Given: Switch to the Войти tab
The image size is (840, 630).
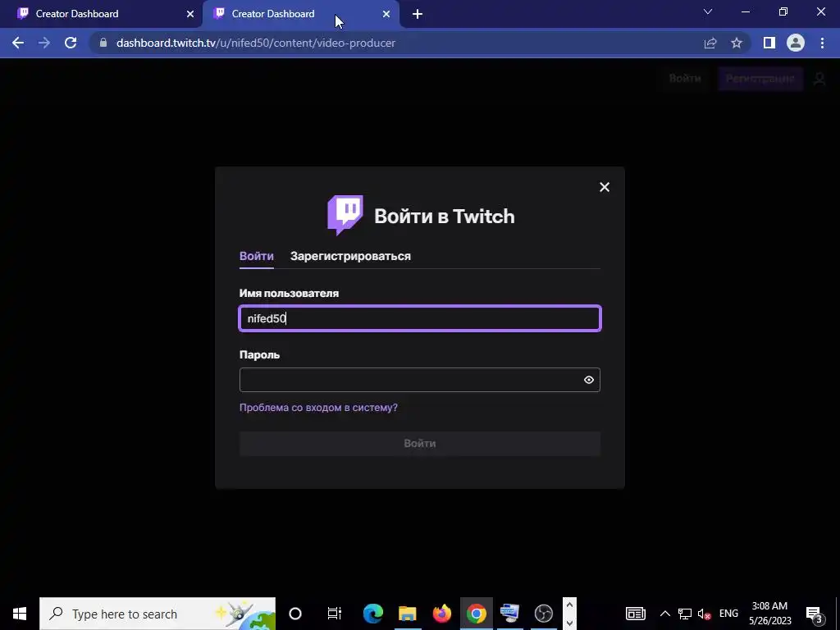Looking at the screenshot, I should tap(257, 256).
